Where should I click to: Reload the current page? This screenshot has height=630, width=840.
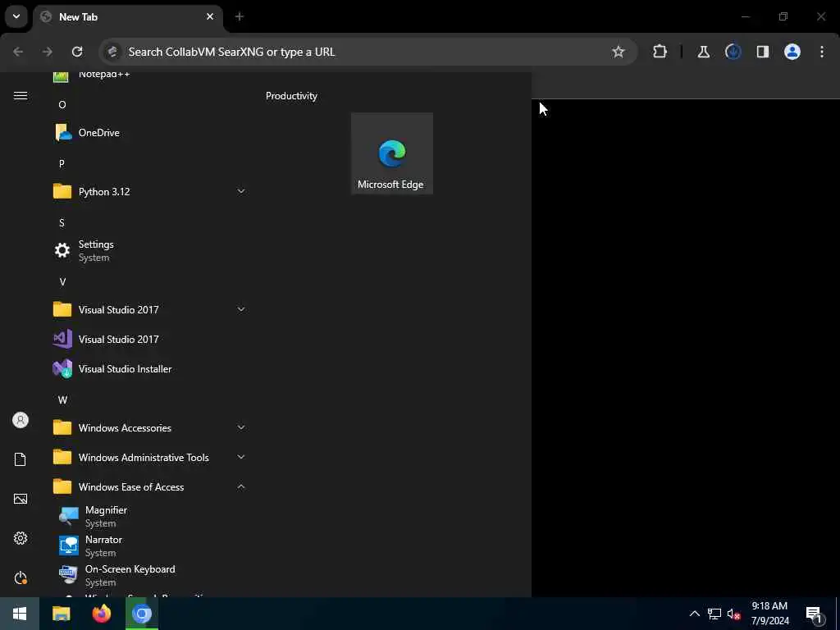pos(77,52)
